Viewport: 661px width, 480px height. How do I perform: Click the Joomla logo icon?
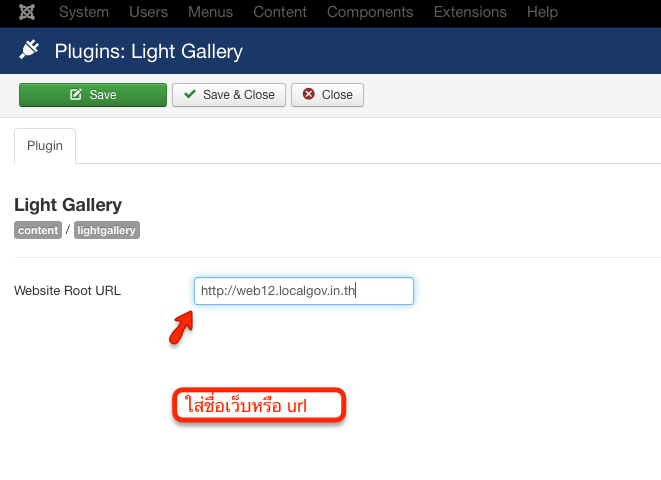coord(27,12)
